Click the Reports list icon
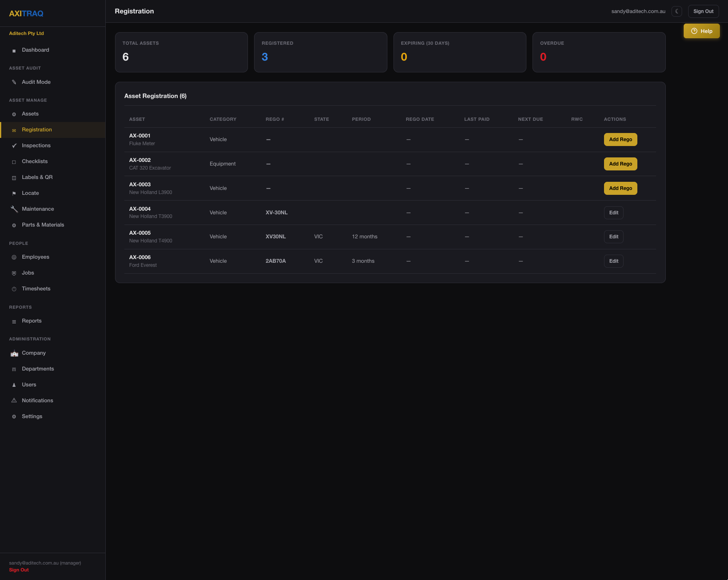Viewport: 728px width, 580px height. click(x=14, y=321)
